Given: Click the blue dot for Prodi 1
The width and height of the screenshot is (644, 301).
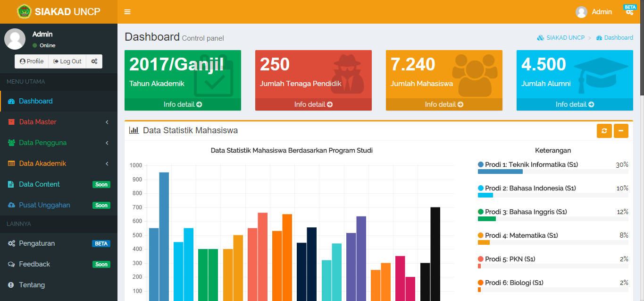Looking at the screenshot, I should 481,164.
